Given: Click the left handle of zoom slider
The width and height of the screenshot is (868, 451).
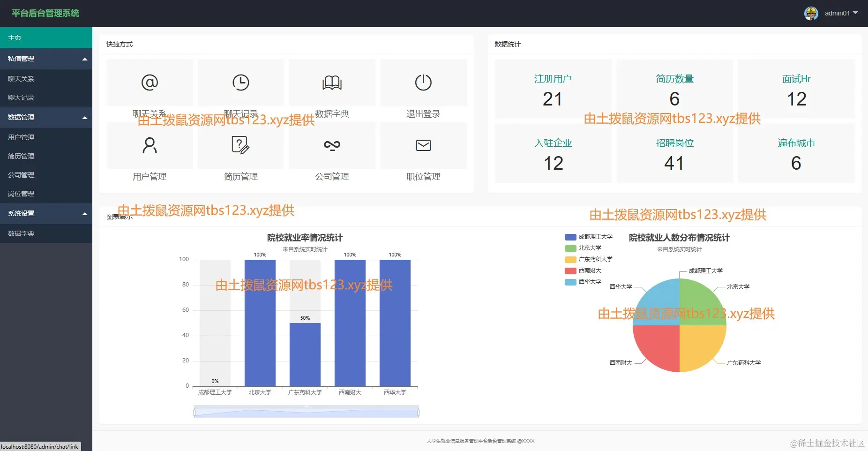Looking at the screenshot, I should point(194,413).
